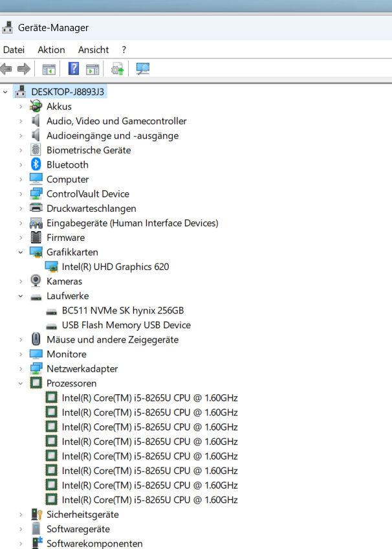
Task: Select Intel(R) UHD Graphics 620 device
Action: [x=115, y=267]
